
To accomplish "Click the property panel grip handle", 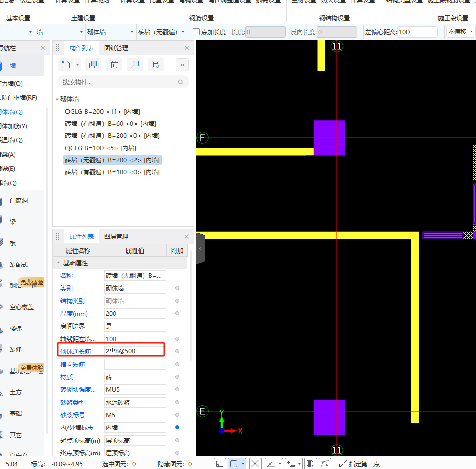I will (57, 236).
